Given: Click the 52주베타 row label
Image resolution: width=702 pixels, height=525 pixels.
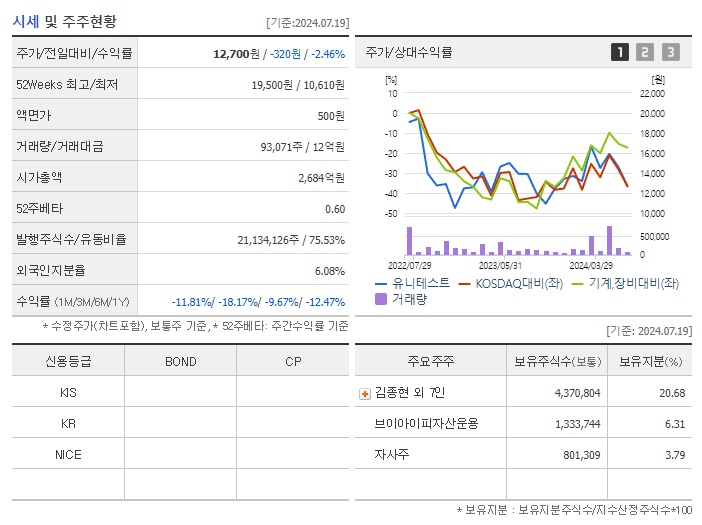Looking at the screenshot, I should [39, 208].
